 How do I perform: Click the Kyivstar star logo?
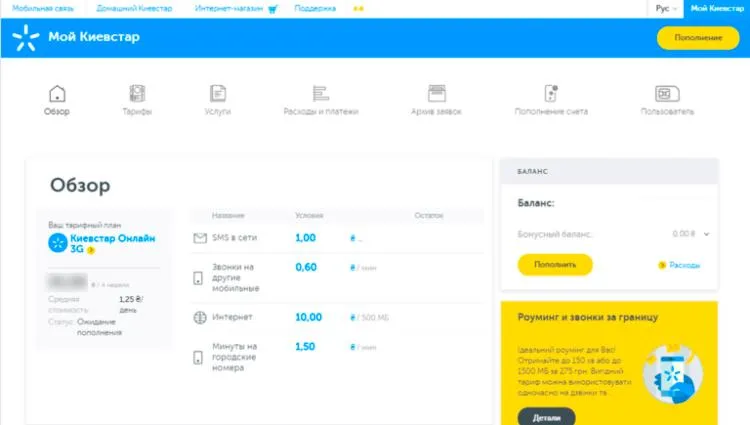(26, 38)
